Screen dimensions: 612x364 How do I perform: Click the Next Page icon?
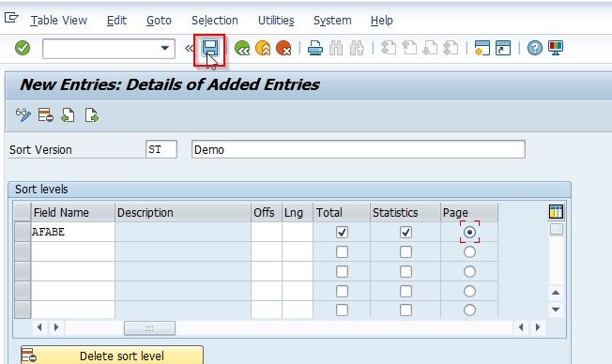pyautogui.click(x=430, y=49)
